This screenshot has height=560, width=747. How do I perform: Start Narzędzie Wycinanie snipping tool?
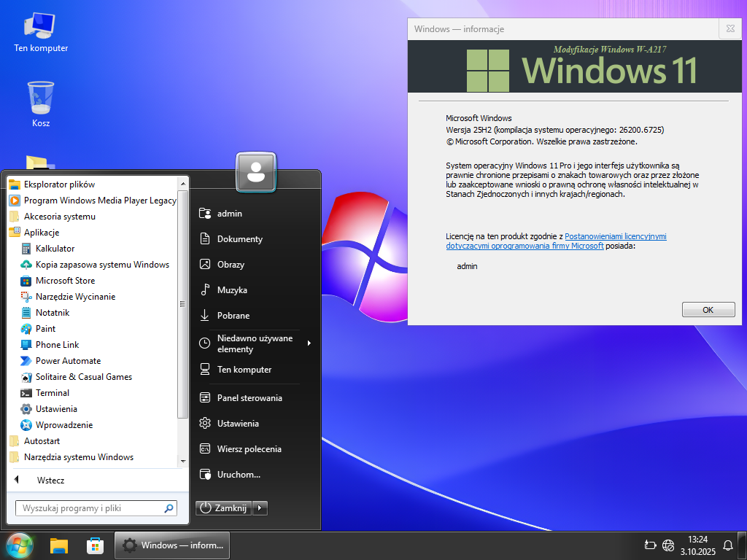(x=75, y=297)
